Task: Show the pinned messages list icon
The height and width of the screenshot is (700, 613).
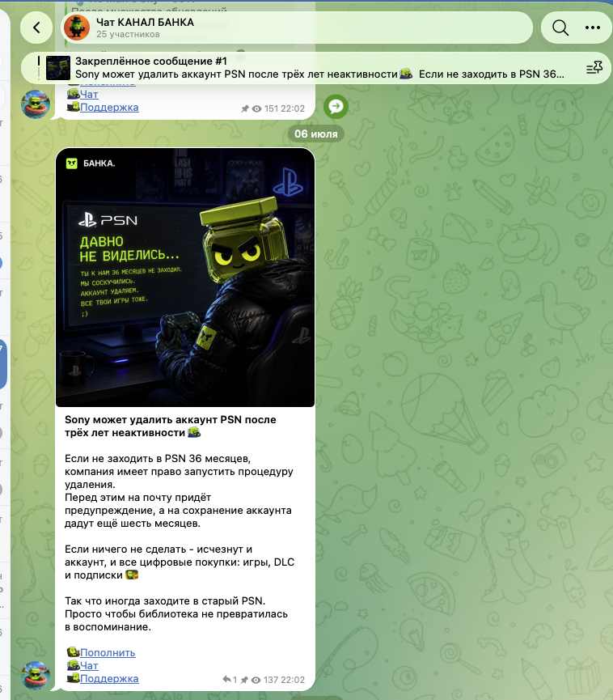Action: 594,68
